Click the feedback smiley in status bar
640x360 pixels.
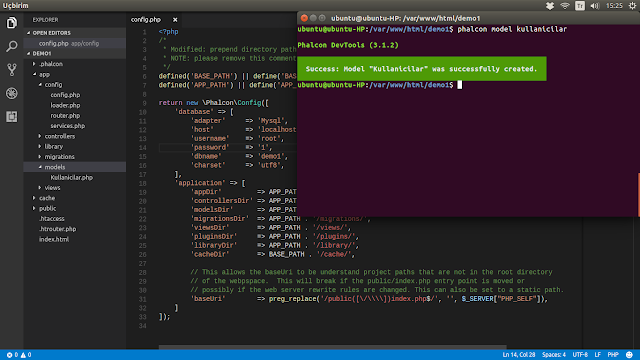tap(629, 355)
